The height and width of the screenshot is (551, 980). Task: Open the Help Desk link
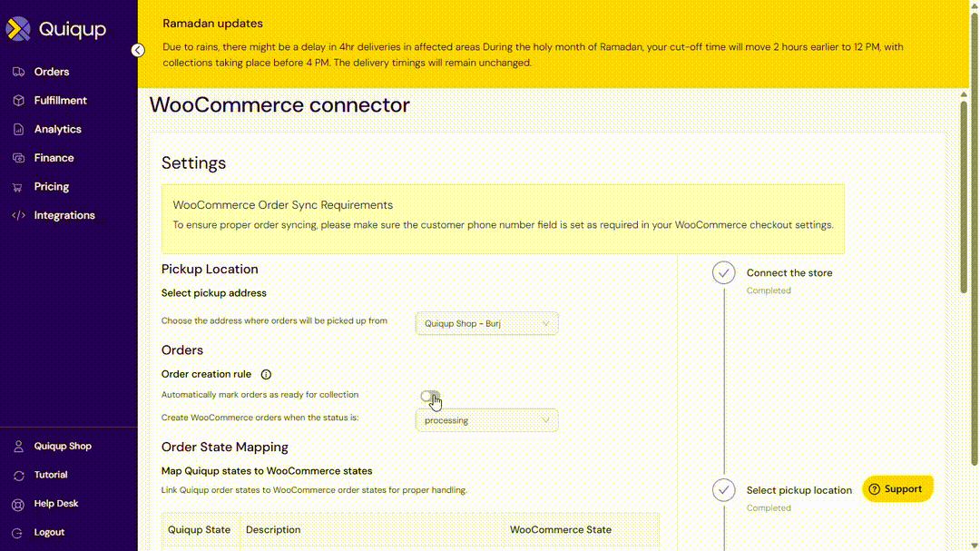tap(56, 504)
